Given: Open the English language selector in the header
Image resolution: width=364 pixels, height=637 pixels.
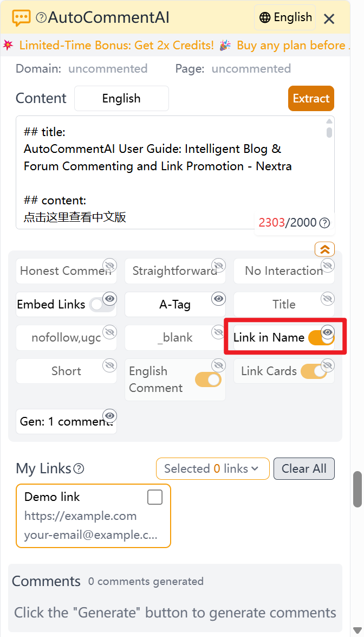Looking at the screenshot, I should pos(284,17).
